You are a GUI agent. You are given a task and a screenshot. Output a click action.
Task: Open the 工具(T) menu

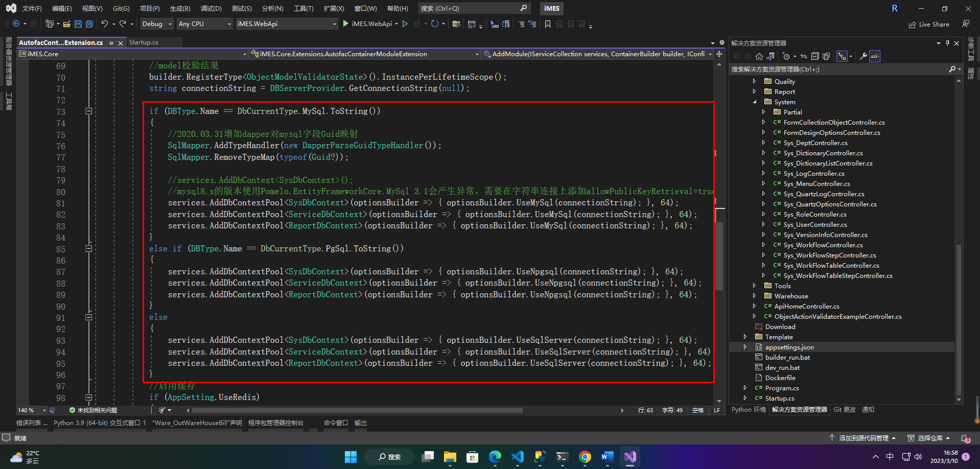point(304,8)
